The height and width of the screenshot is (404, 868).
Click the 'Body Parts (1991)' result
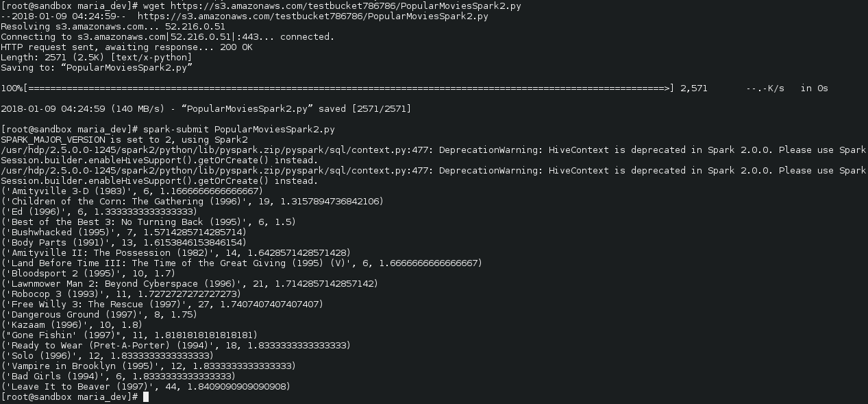pyautogui.click(x=124, y=243)
